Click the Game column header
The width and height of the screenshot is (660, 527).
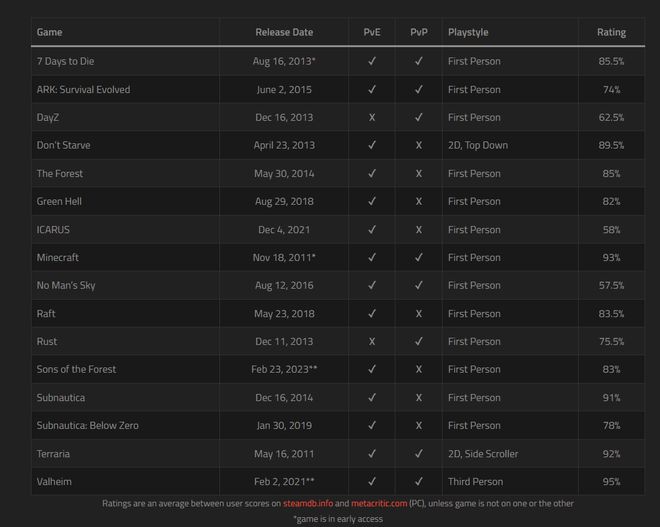click(x=49, y=32)
